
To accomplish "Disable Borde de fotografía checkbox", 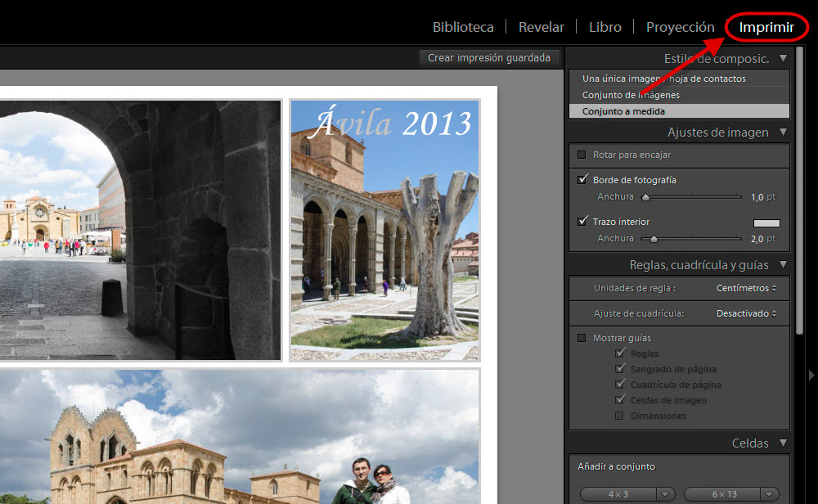I will 582,179.
